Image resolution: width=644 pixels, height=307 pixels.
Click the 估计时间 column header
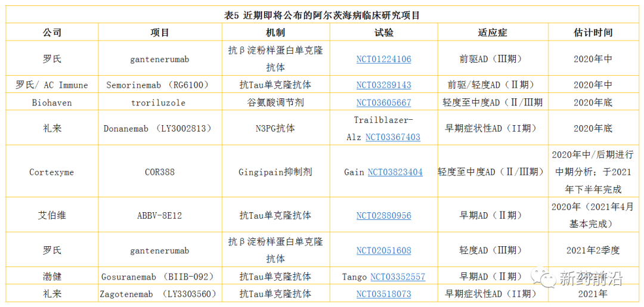click(593, 33)
